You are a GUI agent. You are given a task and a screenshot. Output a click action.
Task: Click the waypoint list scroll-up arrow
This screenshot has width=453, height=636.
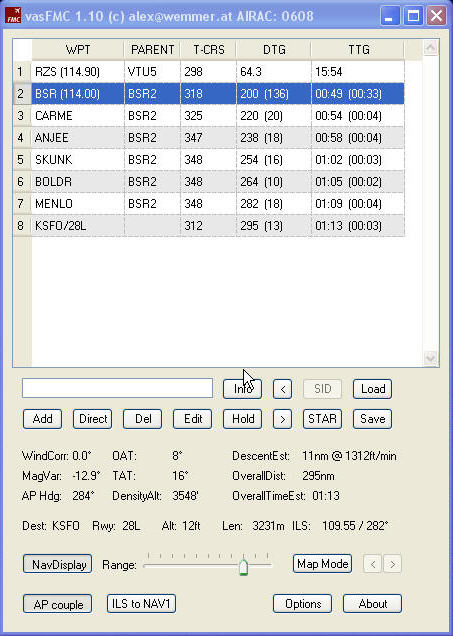click(430, 48)
